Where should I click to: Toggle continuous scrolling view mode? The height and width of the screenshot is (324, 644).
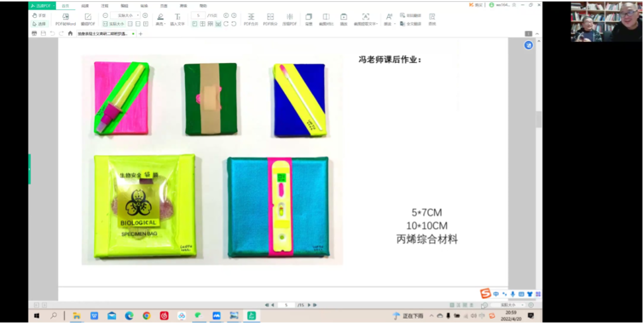[218, 25]
